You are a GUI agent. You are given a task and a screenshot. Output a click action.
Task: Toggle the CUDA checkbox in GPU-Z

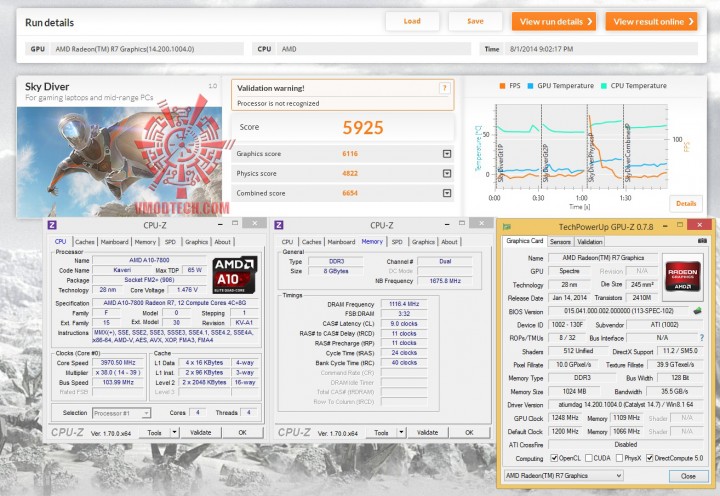(x=589, y=458)
